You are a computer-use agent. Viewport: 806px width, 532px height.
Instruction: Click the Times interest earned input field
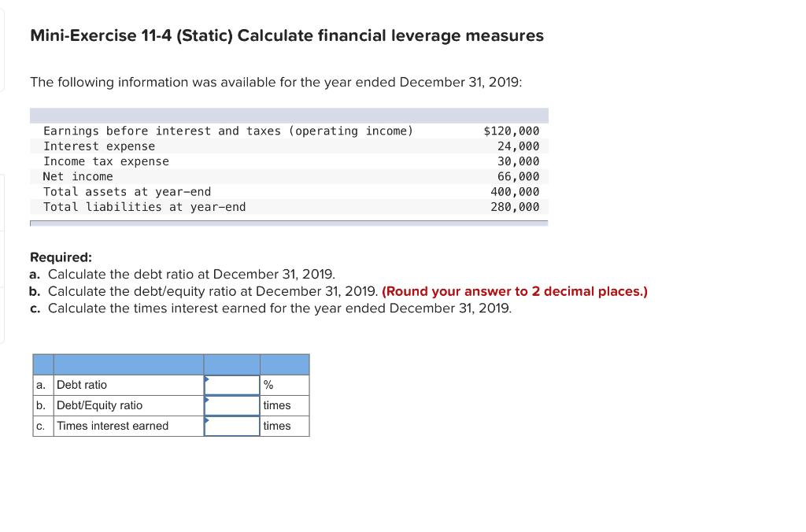231,426
